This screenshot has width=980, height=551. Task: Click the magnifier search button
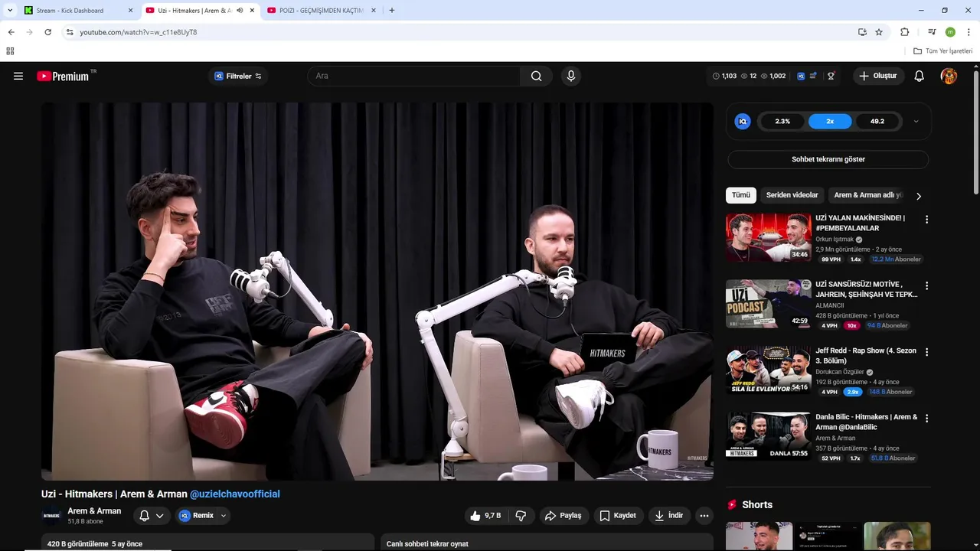536,76
